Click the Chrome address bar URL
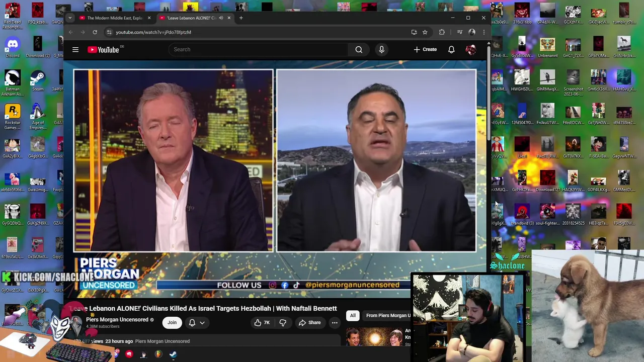This screenshot has width=644, height=362. (153, 32)
